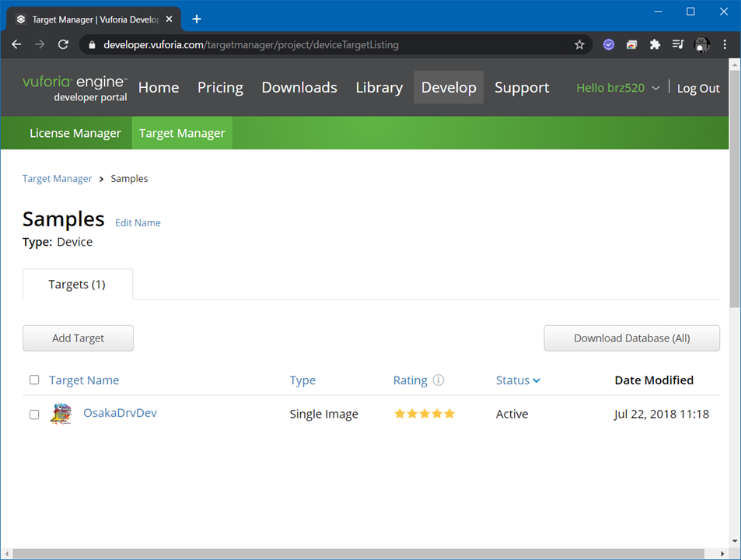Screen dimensions: 741x560
Task: Click the horizontal scrollbar at bottom
Action: tap(358, 553)
